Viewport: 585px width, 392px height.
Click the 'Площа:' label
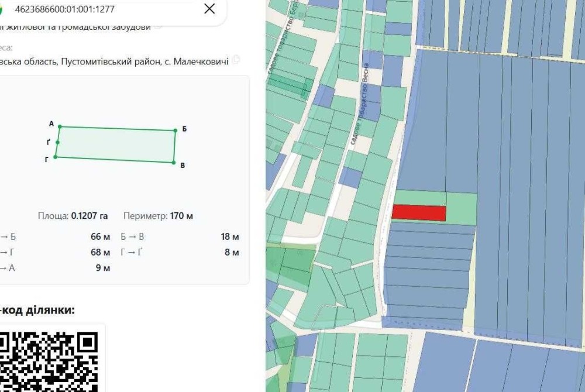[53, 216]
